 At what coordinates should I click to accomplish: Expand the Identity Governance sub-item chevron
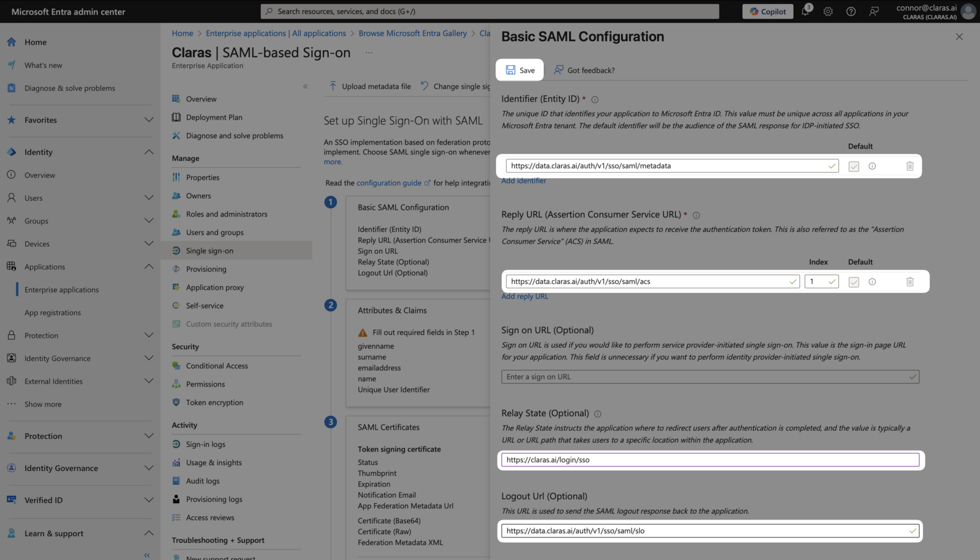(x=148, y=358)
